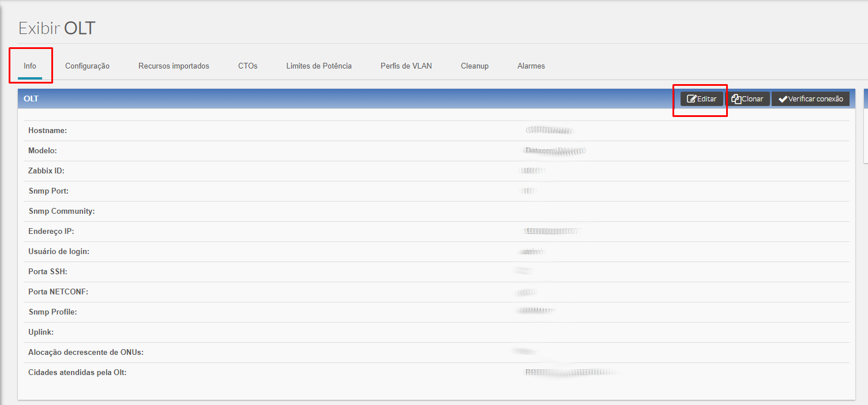
Task: Click the copy icon on Clonar
Action: coord(736,99)
